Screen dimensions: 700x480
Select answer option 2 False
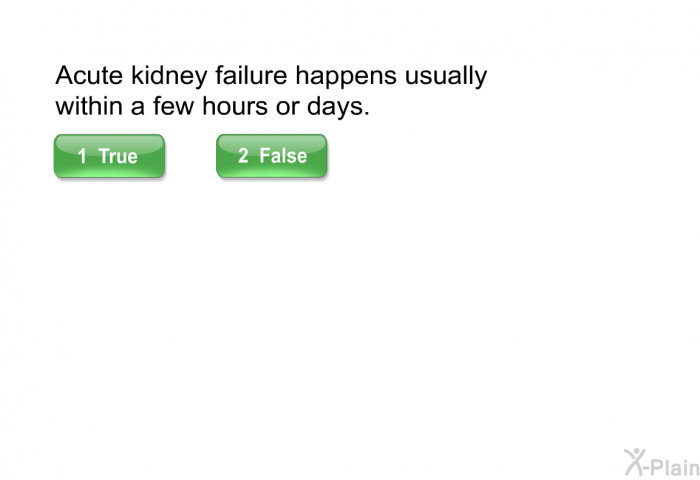point(271,156)
